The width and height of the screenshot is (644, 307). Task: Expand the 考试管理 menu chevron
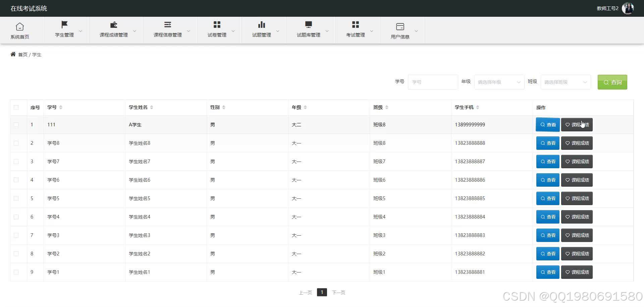(x=372, y=31)
